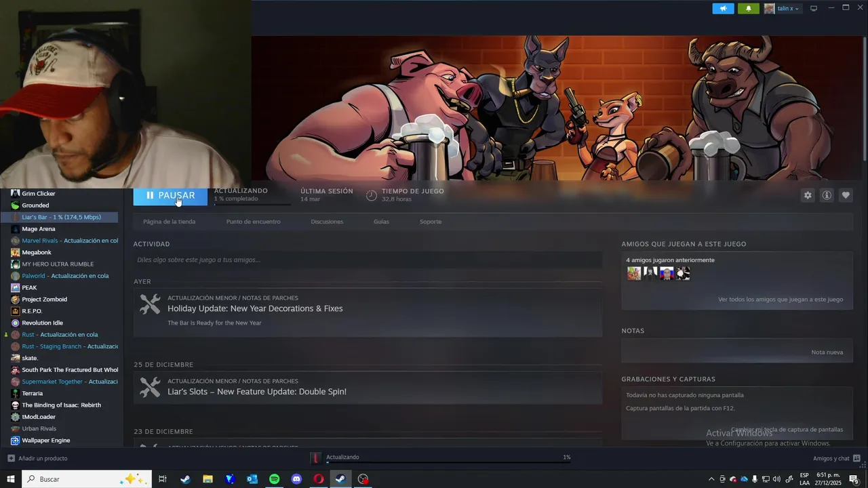Open notifications bell button
This screenshot has width=868, height=488.
(749, 8)
